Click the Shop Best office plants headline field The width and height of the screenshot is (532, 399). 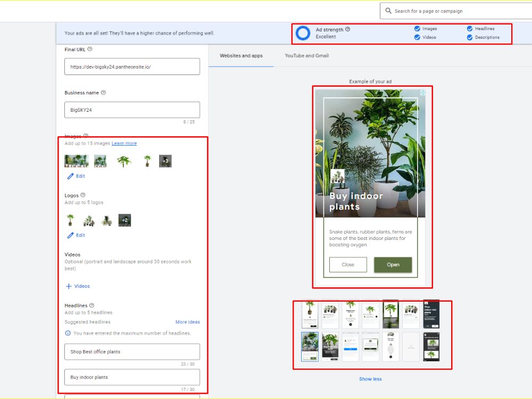(132, 352)
